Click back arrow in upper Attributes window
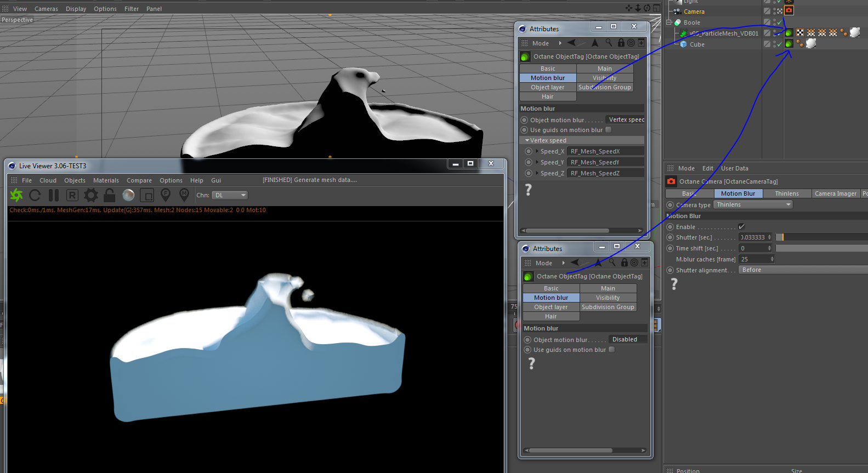The width and height of the screenshot is (868, 473). coord(572,43)
